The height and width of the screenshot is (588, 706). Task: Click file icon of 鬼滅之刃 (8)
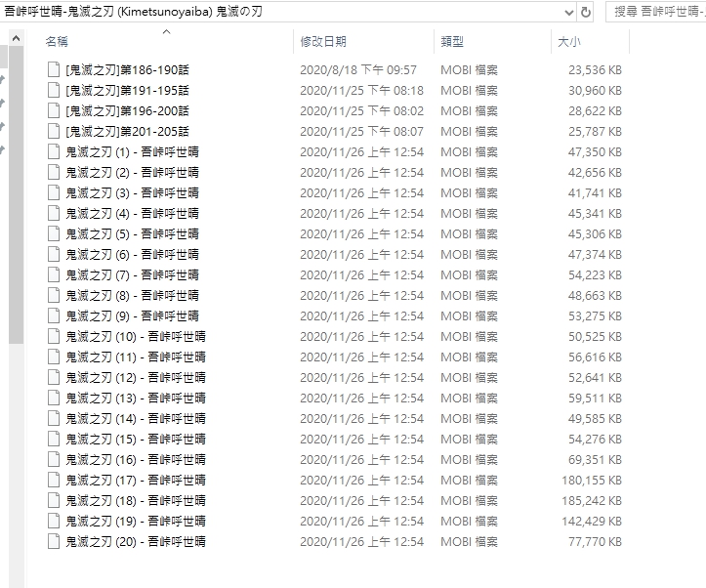54,295
